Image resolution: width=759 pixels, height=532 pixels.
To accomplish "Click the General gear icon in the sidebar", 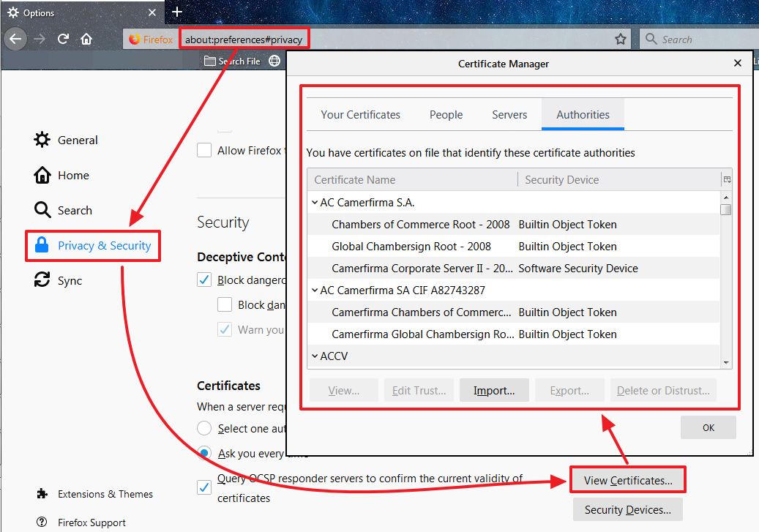I will coord(42,140).
